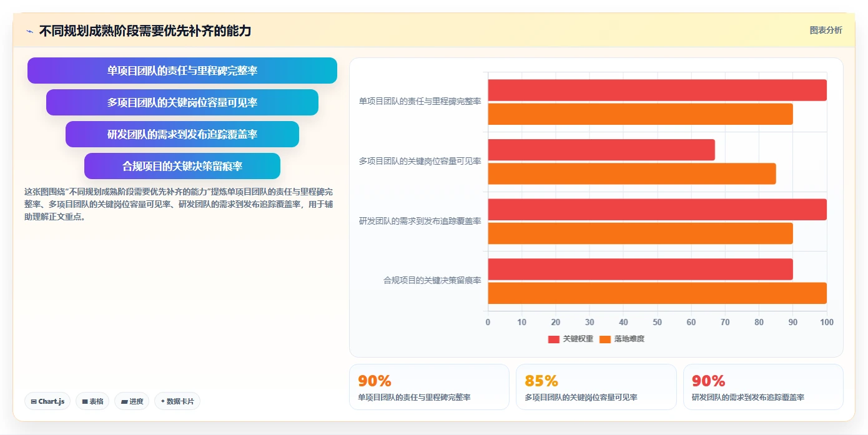Select the 合规项目的关键决策留痕率 funnel stage
868x435 pixels.
[182, 166]
